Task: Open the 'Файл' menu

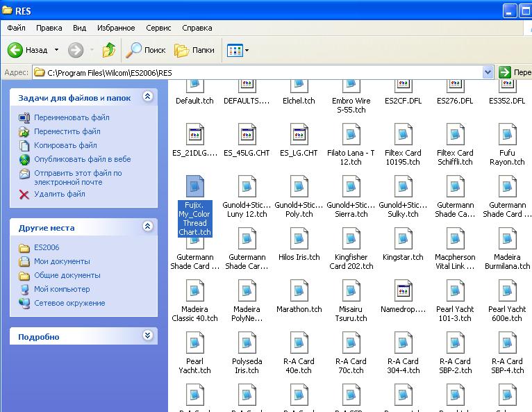Action: pyautogui.click(x=17, y=28)
